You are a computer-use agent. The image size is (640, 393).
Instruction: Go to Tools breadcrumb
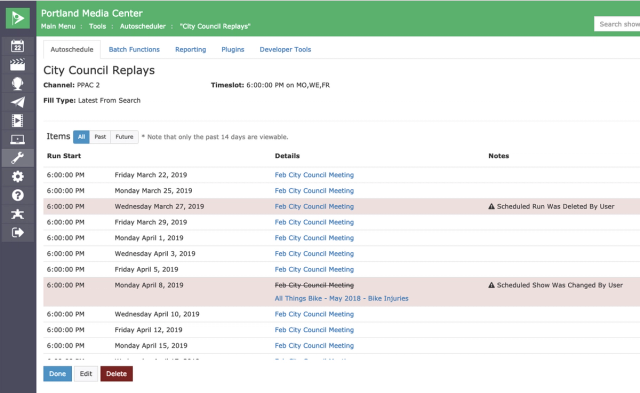coord(98,26)
